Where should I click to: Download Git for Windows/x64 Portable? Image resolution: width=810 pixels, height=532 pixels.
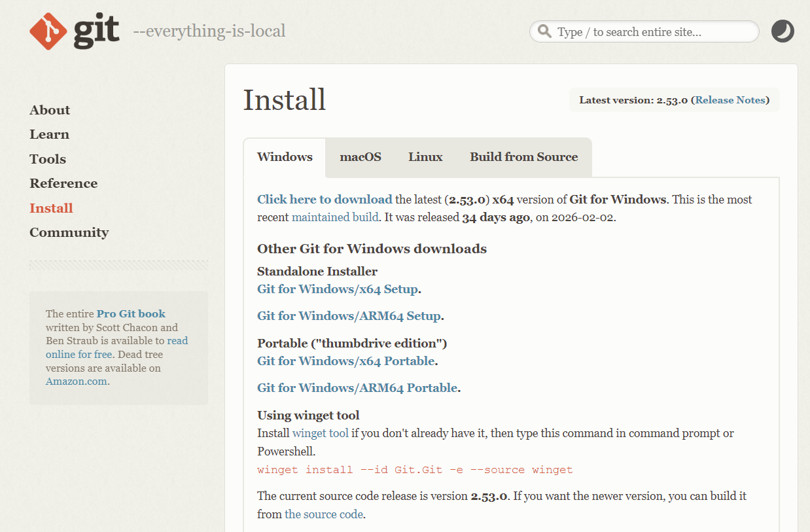tap(345, 361)
